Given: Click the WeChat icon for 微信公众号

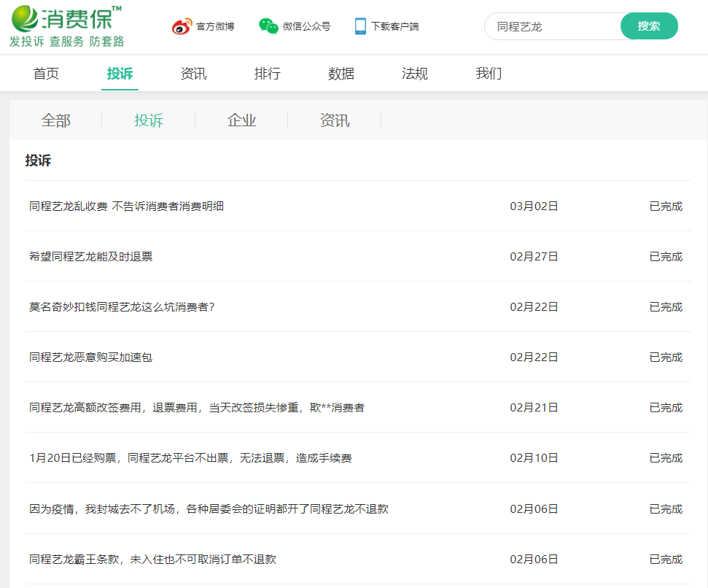Looking at the screenshot, I should [268, 26].
